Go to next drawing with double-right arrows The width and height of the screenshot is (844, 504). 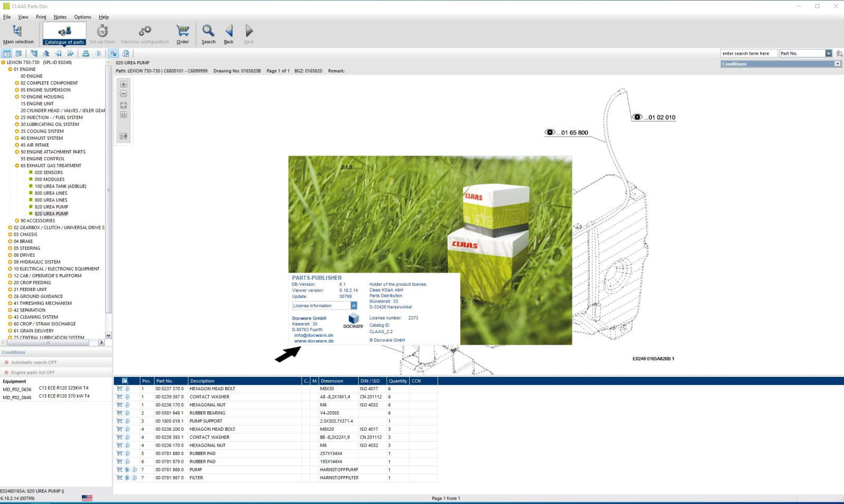pos(70,53)
